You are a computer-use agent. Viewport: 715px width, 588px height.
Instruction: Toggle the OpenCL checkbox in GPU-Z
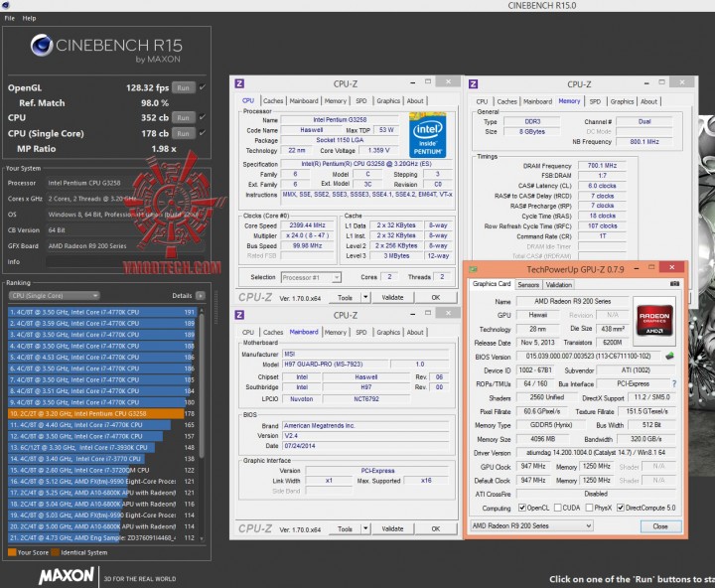(x=522, y=508)
